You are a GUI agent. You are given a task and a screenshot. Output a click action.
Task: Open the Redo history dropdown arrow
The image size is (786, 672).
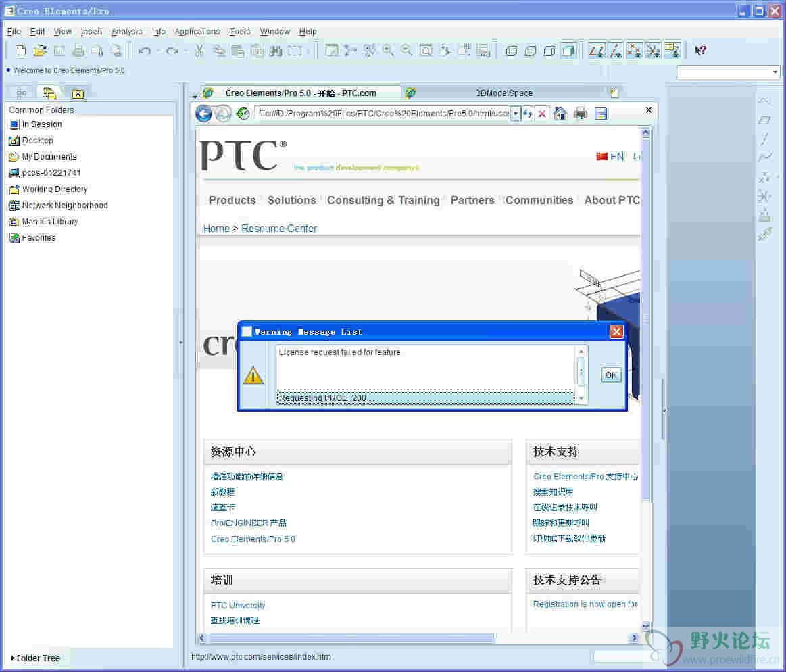click(x=186, y=51)
